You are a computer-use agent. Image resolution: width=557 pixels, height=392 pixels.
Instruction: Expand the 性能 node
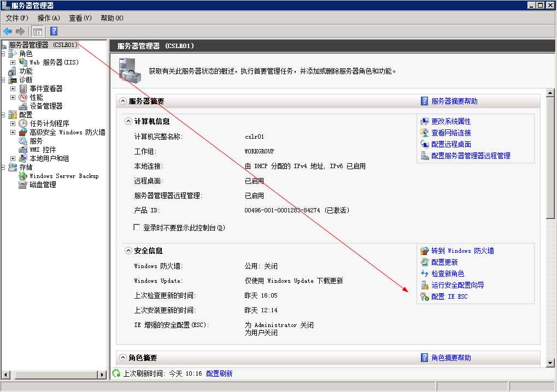tap(13, 97)
